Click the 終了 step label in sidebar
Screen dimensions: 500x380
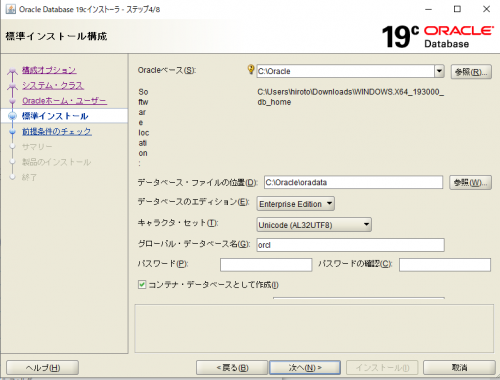point(29,177)
